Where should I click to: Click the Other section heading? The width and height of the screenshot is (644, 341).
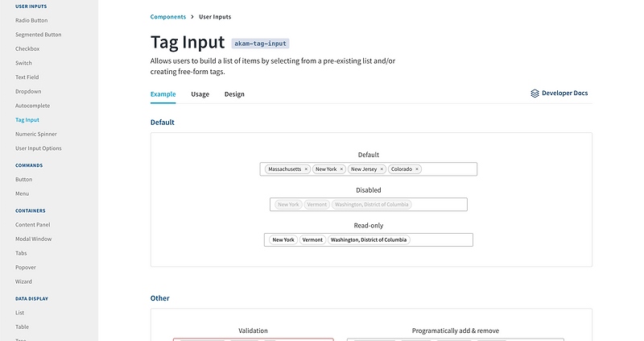(x=159, y=298)
